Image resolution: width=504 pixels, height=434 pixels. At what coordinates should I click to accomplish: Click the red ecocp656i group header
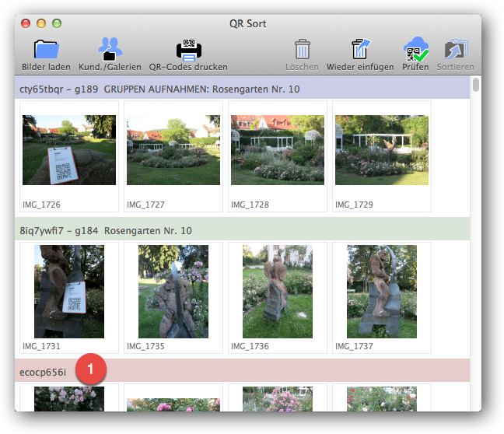(243, 372)
